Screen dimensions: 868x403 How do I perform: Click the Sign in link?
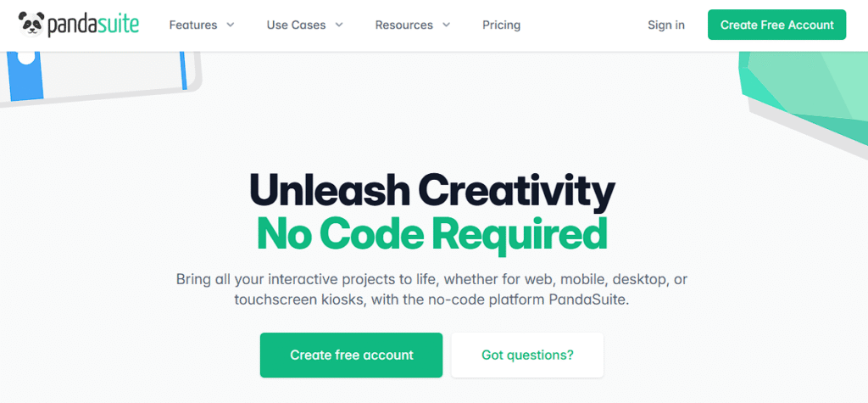point(665,25)
